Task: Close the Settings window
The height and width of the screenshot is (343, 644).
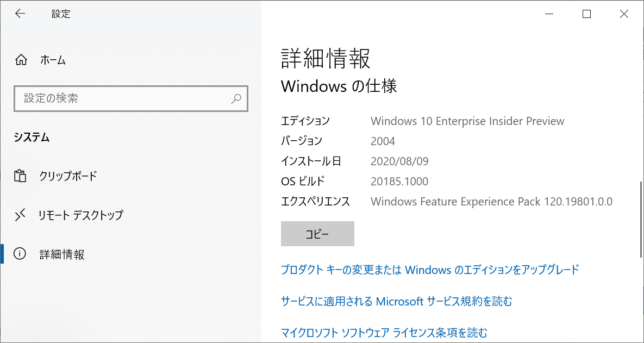Action: click(x=624, y=14)
